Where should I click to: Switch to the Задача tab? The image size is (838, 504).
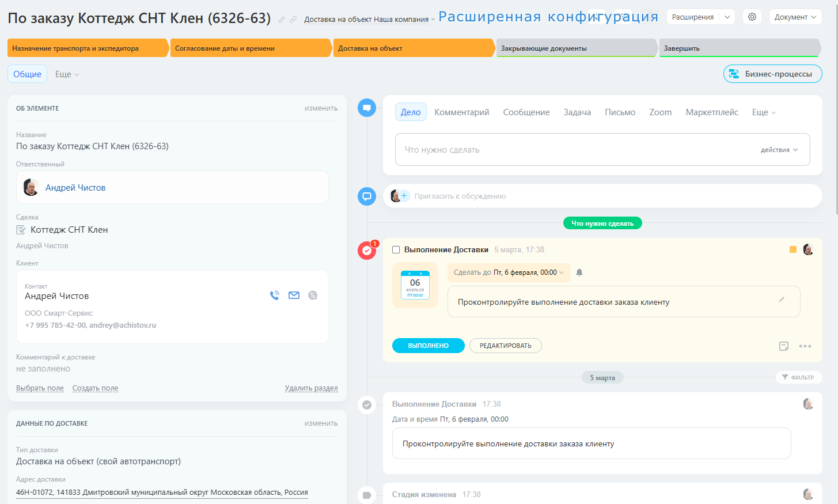(577, 112)
